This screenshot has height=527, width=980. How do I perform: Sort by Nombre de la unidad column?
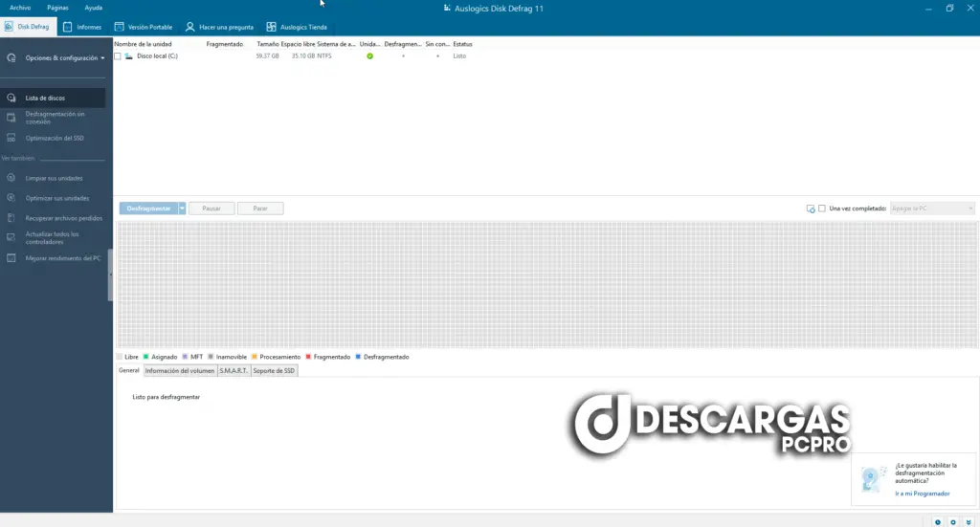143,44
